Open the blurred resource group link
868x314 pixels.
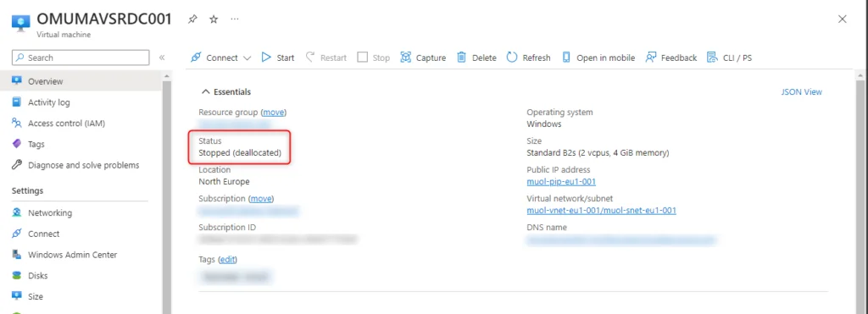coord(235,124)
